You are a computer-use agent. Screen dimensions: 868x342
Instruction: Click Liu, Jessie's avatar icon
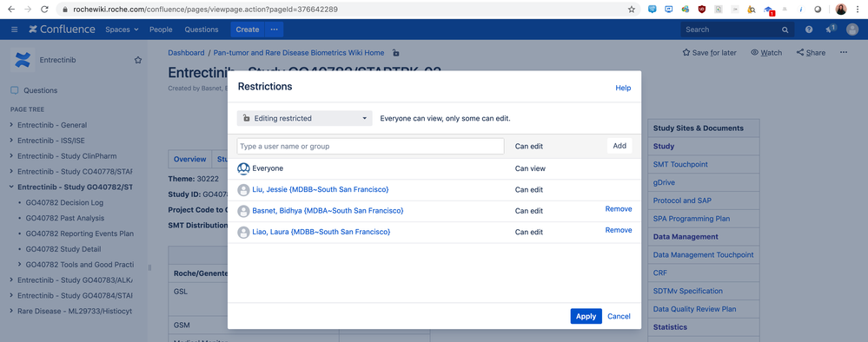point(243,190)
